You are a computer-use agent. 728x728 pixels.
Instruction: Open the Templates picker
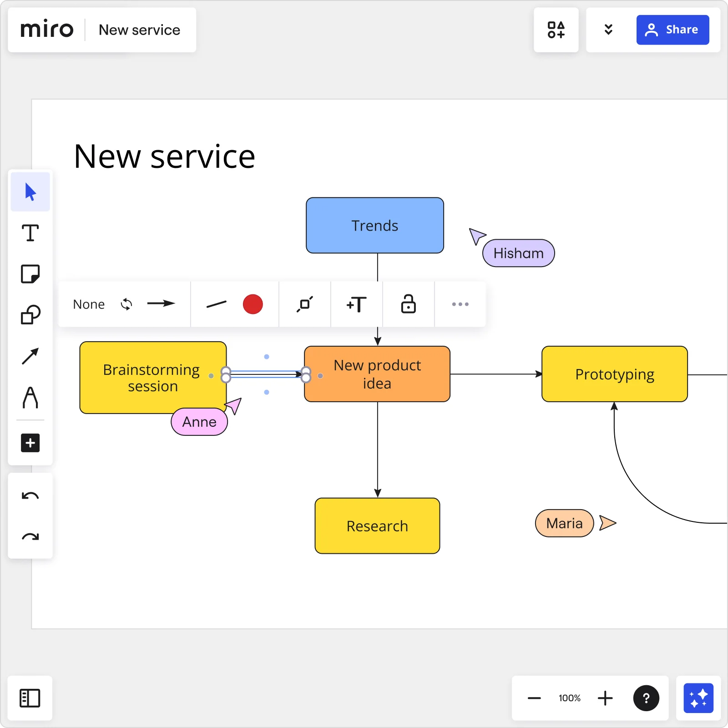[x=556, y=30]
